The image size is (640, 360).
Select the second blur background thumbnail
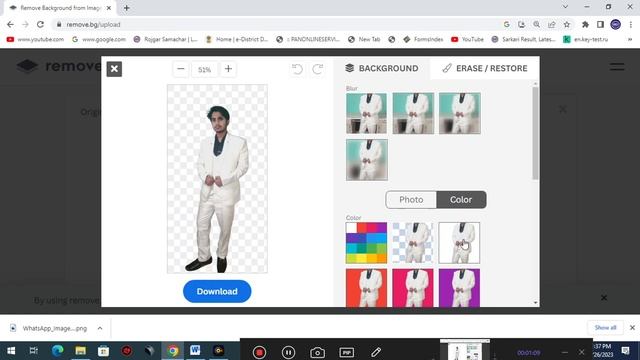tap(413, 113)
